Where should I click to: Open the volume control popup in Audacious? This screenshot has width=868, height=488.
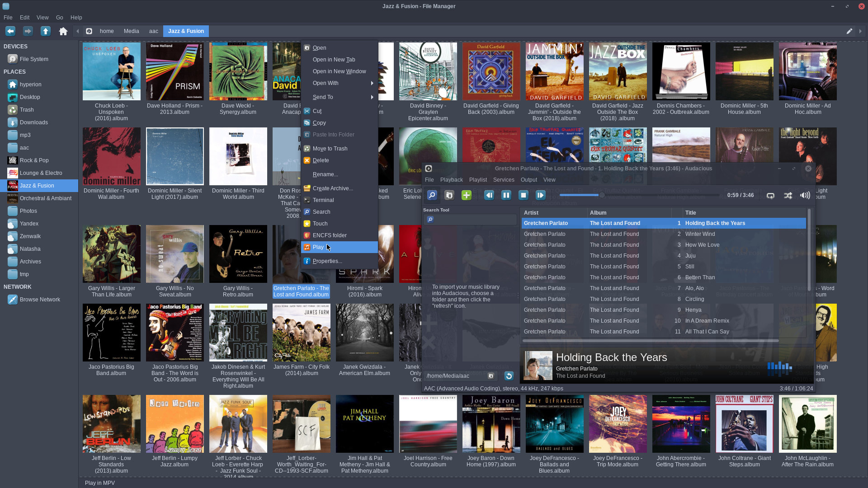[x=805, y=195]
